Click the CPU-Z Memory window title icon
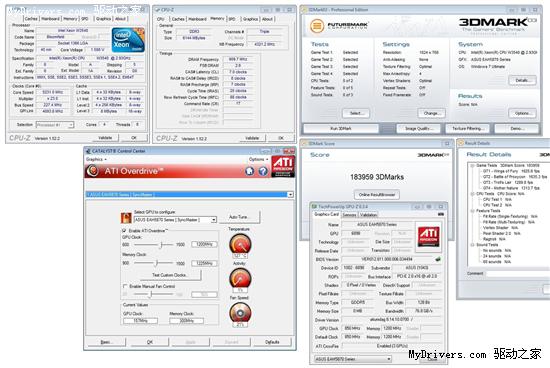Screen dimensions: 550x368 point(157,10)
